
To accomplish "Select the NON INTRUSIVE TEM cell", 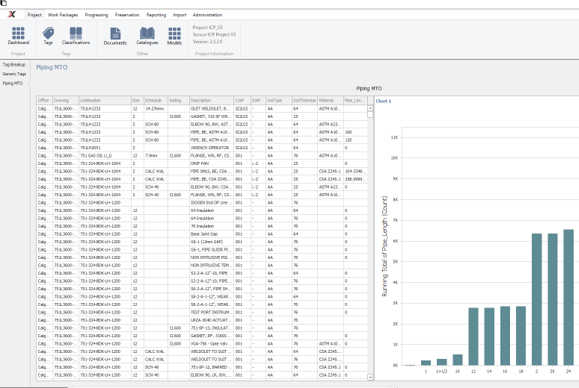I will tap(211, 265).
